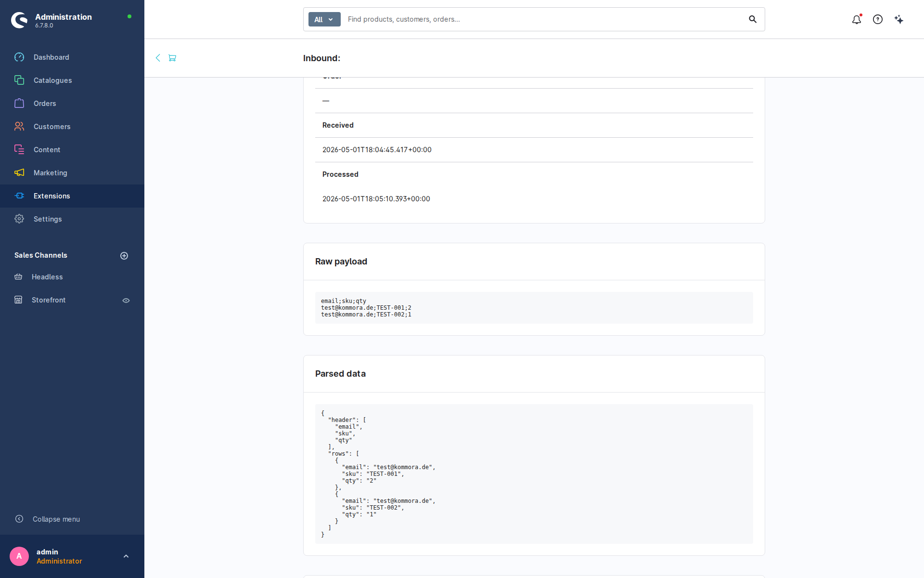Click the Settings gear icon

[x=19, y=219]
